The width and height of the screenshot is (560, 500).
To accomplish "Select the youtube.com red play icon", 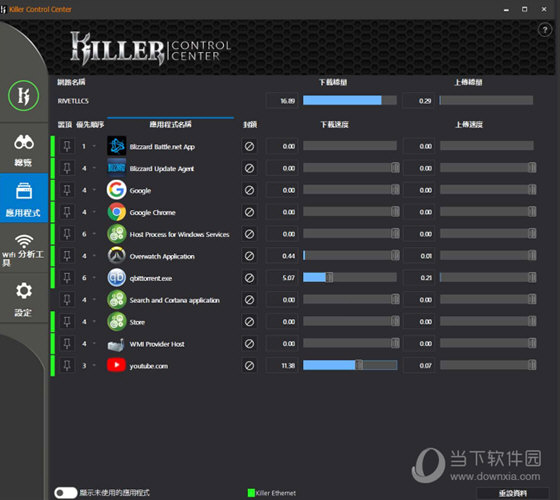I will pyautogui.click(x=116, y=365).
